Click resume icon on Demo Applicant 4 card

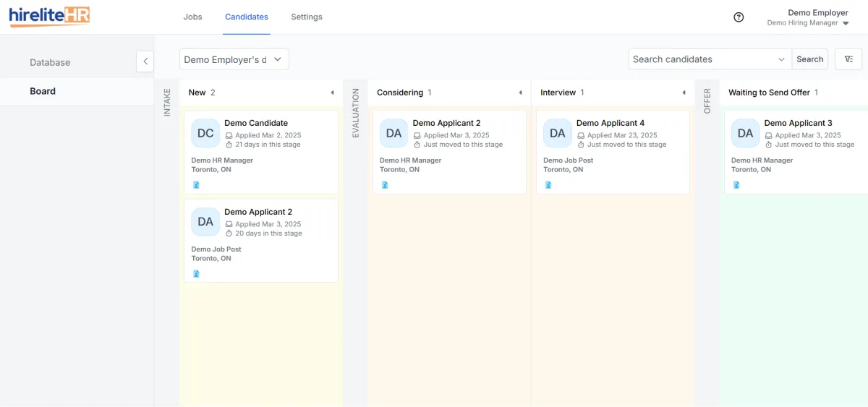(x=548, y=185)
